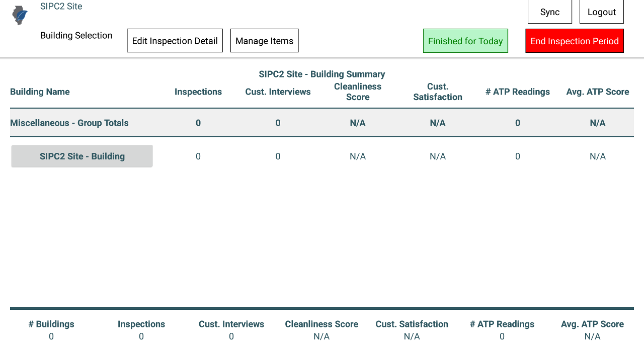Click the Cust. Interviews column header
This screenshot has width=644, height=352.
[278, 92]
